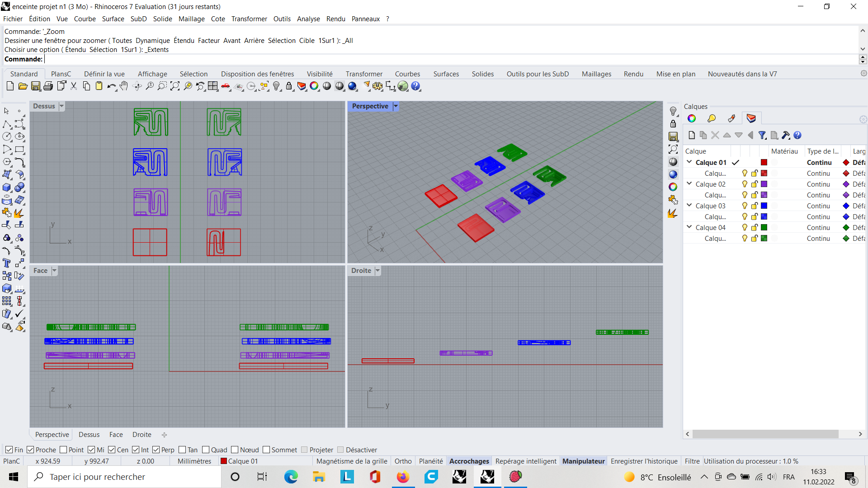Screen dimensions: 868x488
Task: Click the Open file folder icon
Action: coord(23,86)
